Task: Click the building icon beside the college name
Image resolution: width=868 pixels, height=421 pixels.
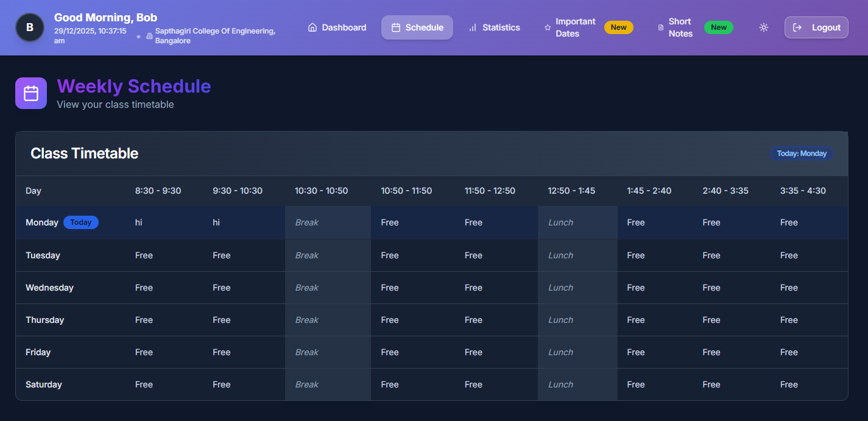Action: point(148,35)
